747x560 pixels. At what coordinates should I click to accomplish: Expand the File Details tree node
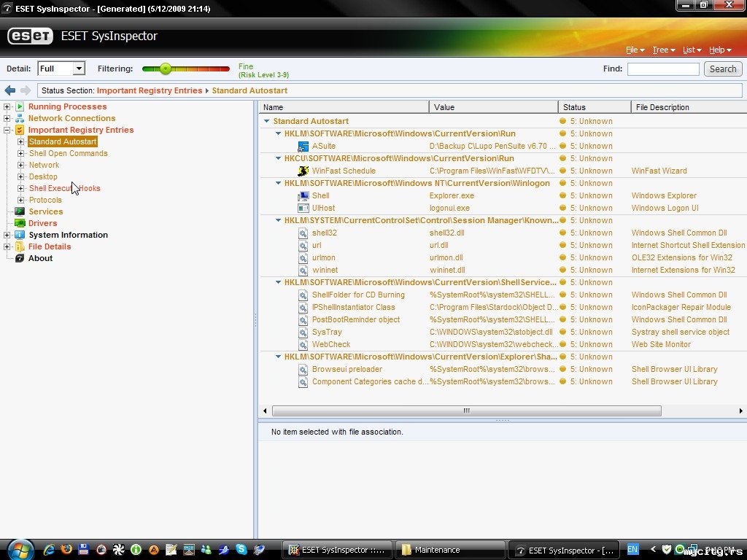pyautogui.click(x=7, y=246)
